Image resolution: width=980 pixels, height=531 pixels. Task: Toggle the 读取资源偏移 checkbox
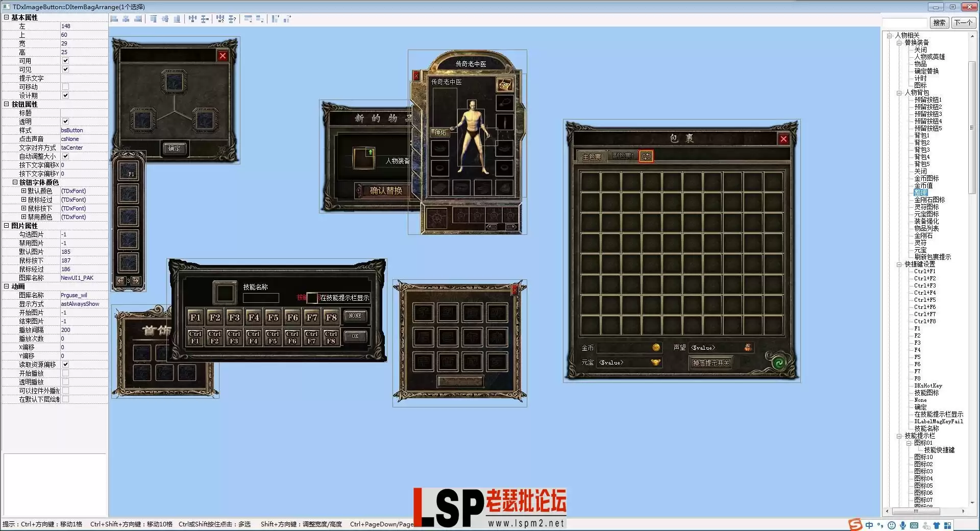coord(65,365)
